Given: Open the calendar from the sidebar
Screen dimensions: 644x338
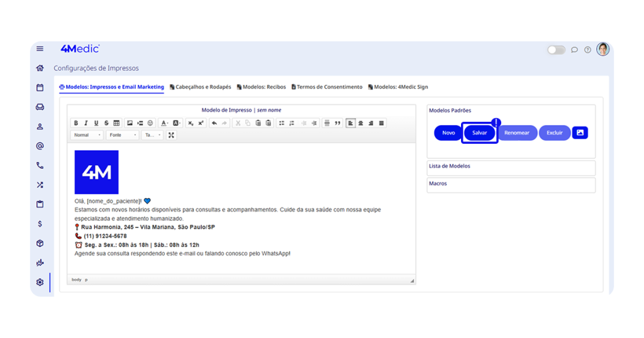Looking at the screenshot, I should click(x=40, y=88).
